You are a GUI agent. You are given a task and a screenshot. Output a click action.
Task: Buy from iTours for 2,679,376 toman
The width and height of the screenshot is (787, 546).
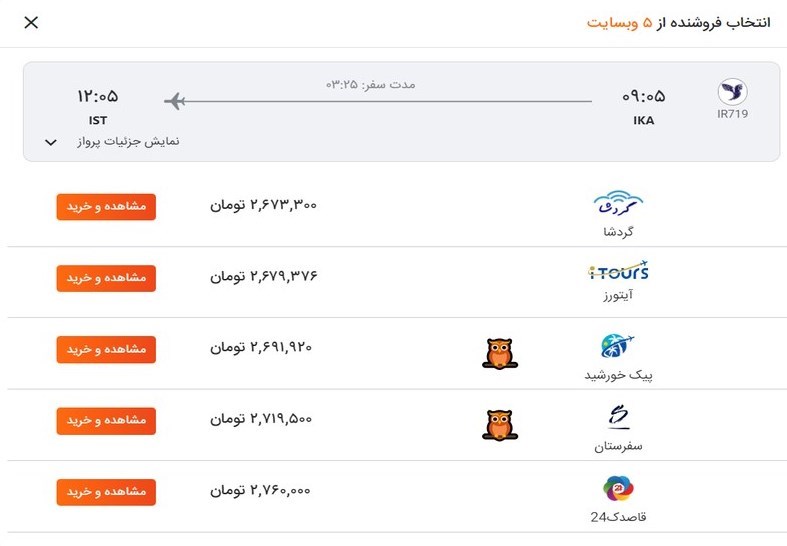(106, 278)
